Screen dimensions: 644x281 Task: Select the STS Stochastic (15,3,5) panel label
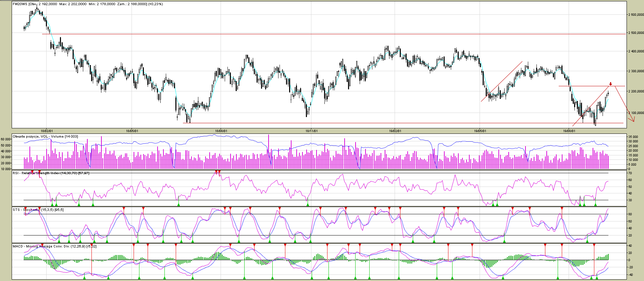(x=38, y=210)
